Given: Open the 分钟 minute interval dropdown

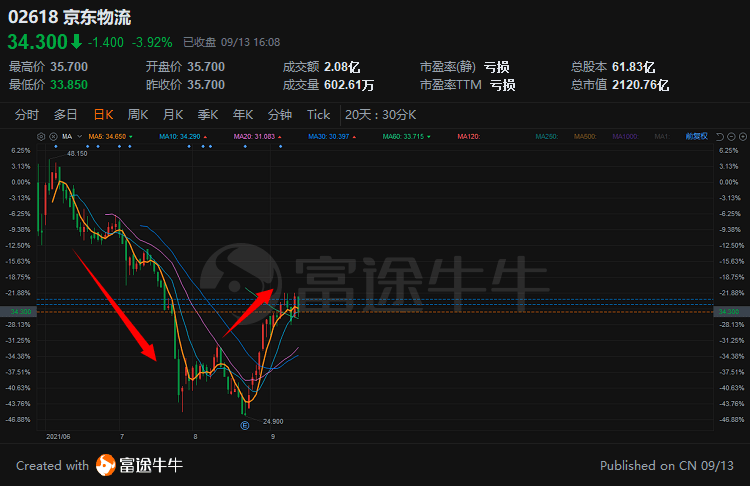Looking at the screenshot, I should pos(280,114).
